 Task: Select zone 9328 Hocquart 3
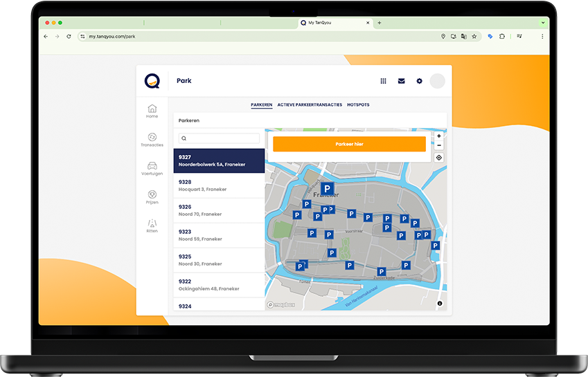pyautogui.click(x=219, y=185)
